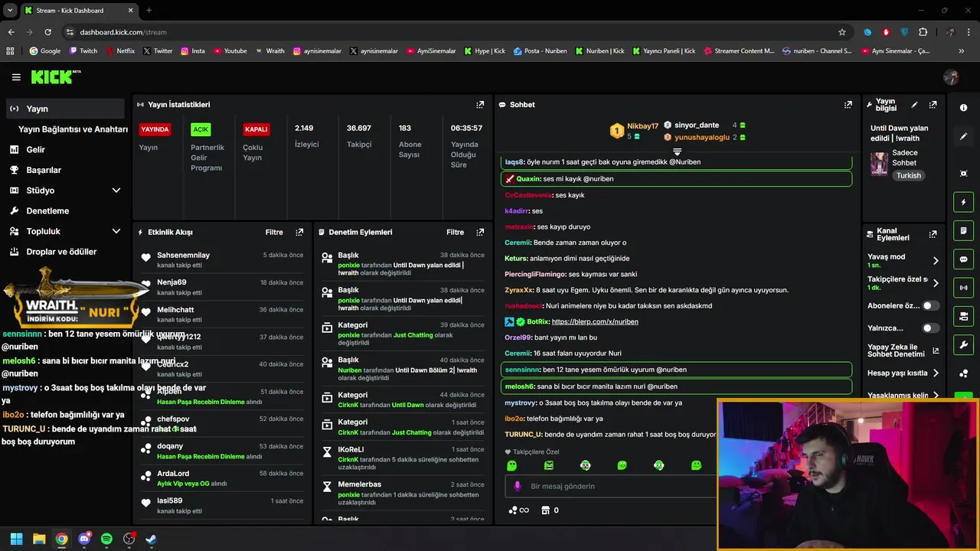The width and height of the screenshot is (980, 551).
Task: Click the address bar showing dashboard.kick.com/stream
Action: [x=122, y=32]
